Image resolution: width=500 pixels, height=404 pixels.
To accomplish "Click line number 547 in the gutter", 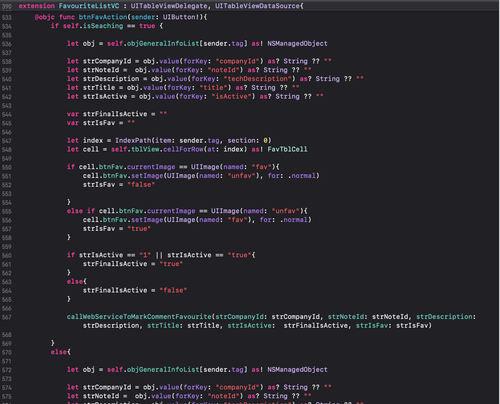I will [x=7, y=141].
